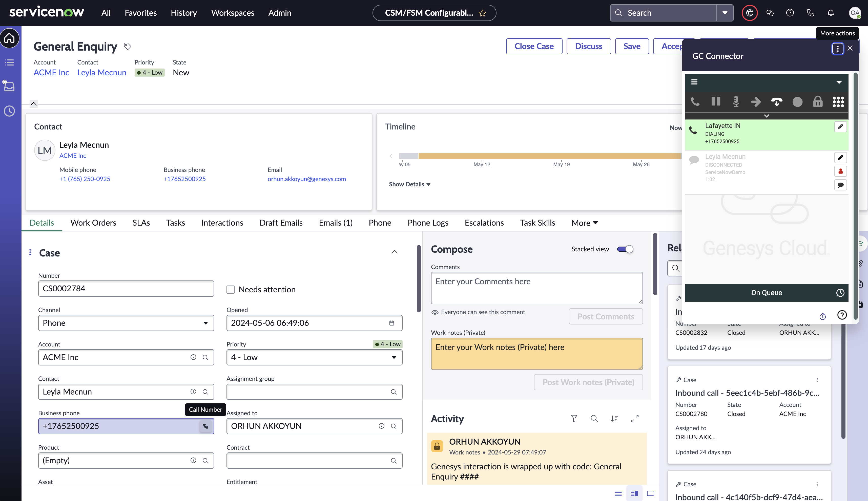Viewport: 868px width, 501px height.
Task: Click the dialpad icon in GC Connector
Action: tap(838, 102)
